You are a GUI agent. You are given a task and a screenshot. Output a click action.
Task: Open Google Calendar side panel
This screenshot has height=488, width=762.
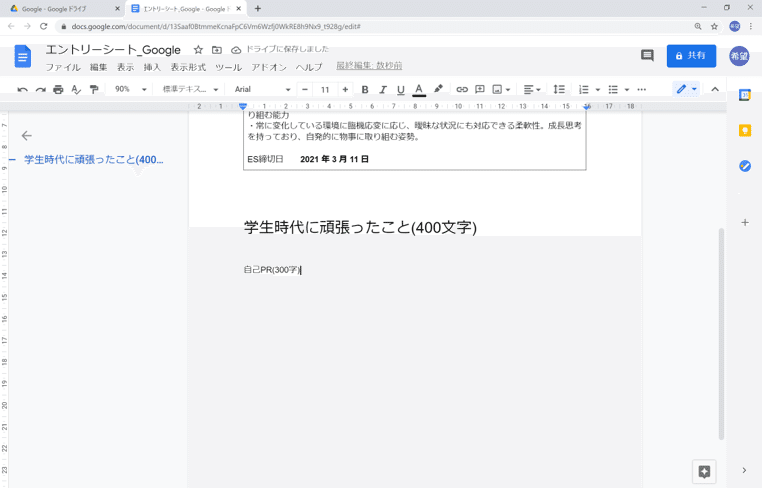pyautogui.click(x=745, y=95)
